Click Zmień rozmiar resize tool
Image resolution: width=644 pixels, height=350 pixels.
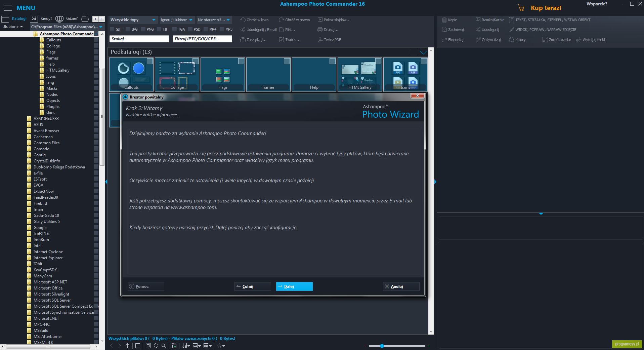[557, 40]
